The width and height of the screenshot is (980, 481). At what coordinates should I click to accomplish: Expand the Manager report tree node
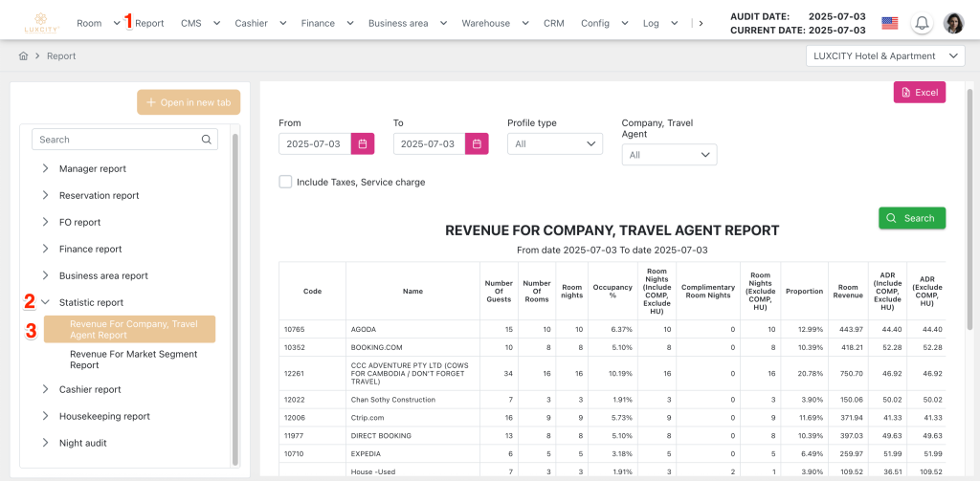click(45, 169)
